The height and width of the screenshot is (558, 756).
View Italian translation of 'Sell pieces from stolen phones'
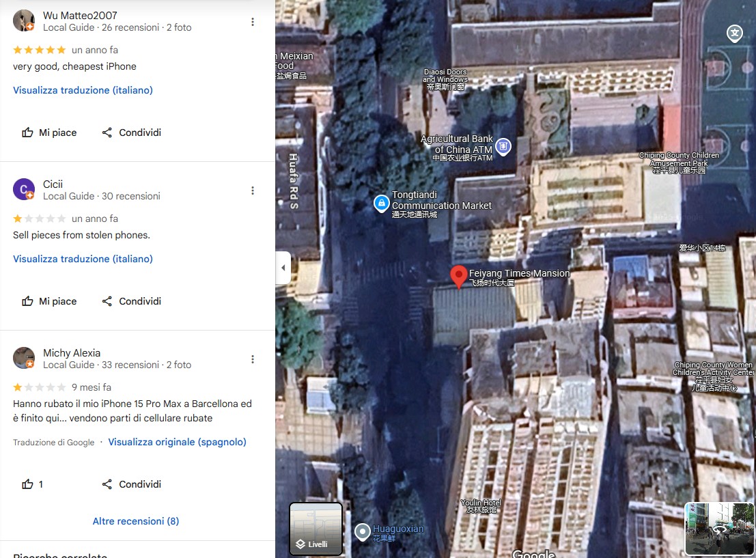[83, 259]
